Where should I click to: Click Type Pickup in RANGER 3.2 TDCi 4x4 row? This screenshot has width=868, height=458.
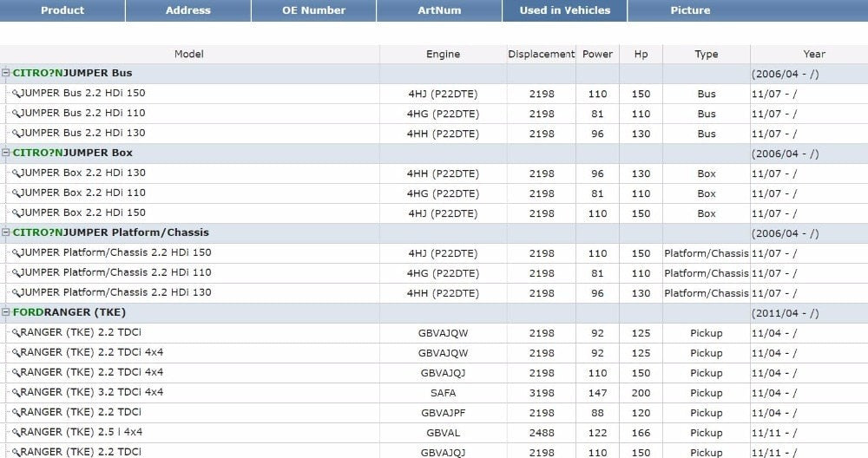pyautogui.click(x=707, y=393)
